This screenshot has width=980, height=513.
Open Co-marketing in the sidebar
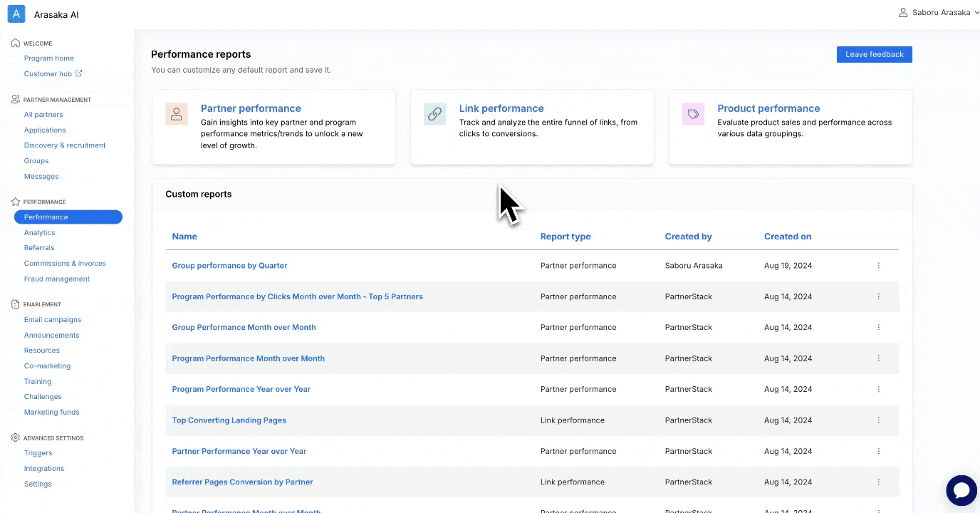[48, 366]
